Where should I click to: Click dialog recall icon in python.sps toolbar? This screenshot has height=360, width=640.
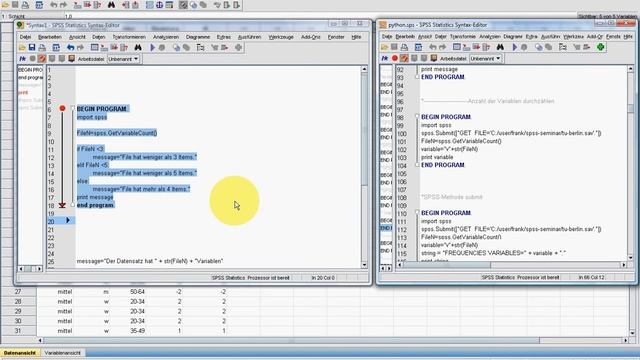(x=418, y=47)
